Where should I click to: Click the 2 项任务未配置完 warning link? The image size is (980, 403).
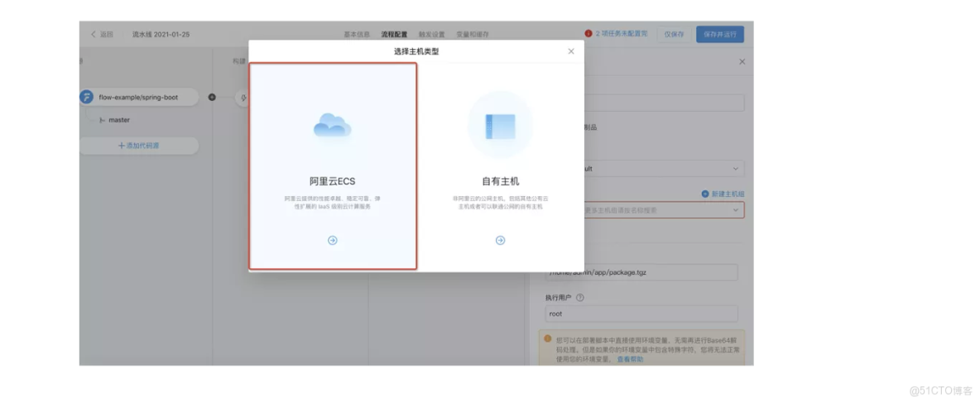622,34
